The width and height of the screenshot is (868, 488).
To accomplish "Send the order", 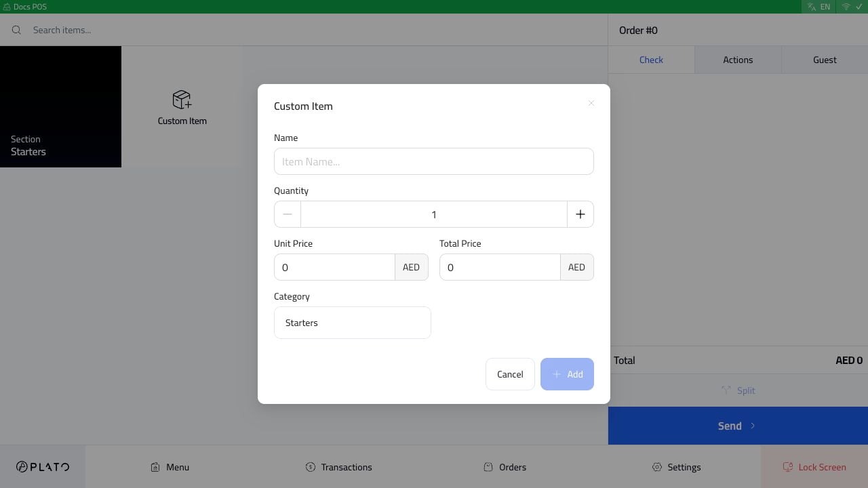I will pos(738,426).
